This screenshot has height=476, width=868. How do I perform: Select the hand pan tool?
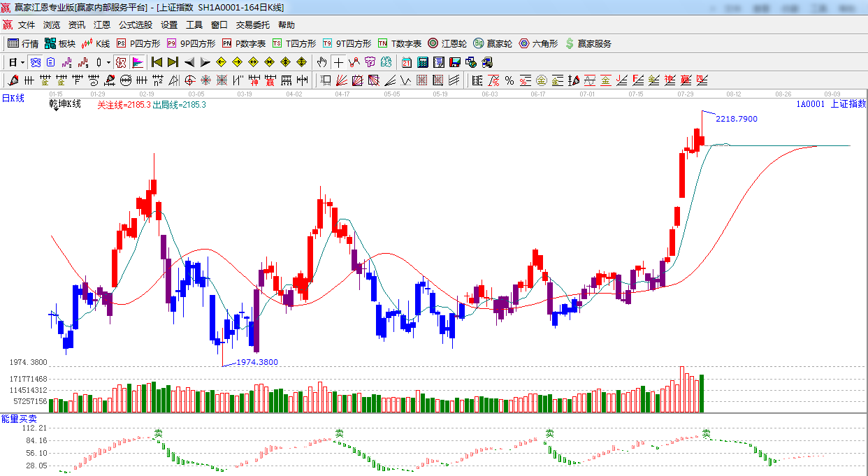[x=321, y=62]
